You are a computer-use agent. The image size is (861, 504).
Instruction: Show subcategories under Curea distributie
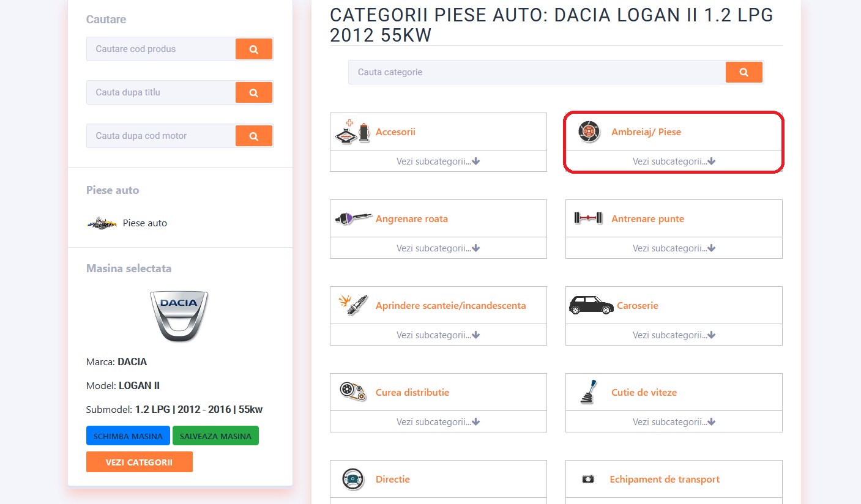click(x=438, y=422)
